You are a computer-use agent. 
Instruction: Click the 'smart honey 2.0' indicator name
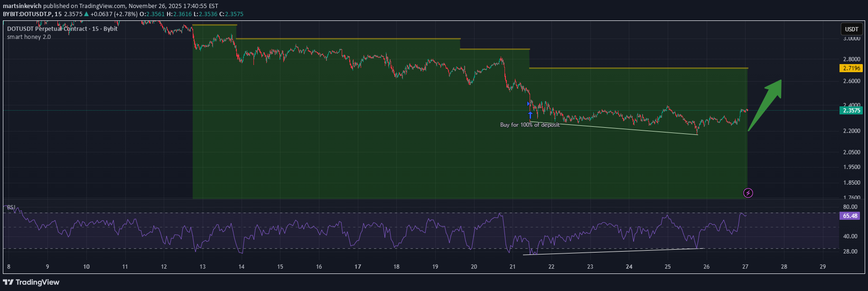tap(29, 37)
